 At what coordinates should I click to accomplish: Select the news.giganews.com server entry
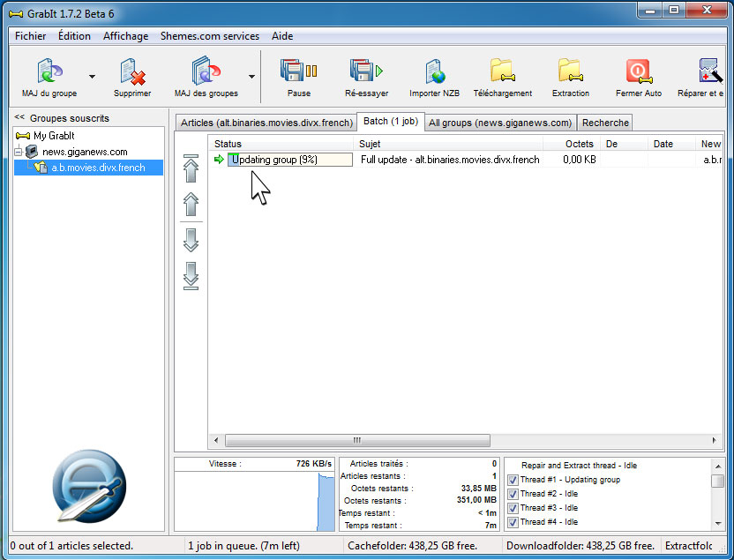pos(85,152)
